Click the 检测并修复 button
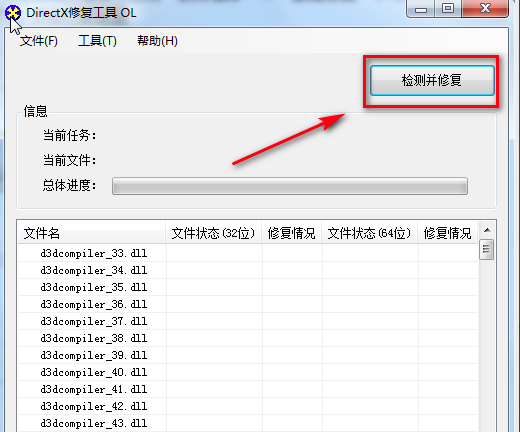The height and width of the screenshot is (432, 520). click(432, 80)
